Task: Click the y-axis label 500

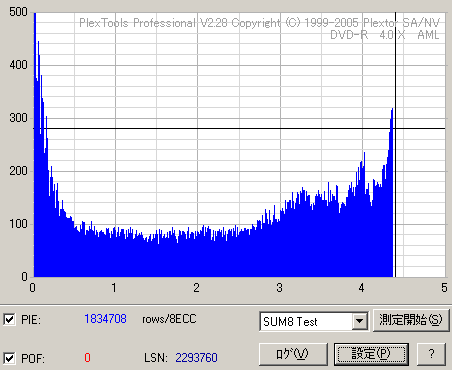Action: pos(18,12)
